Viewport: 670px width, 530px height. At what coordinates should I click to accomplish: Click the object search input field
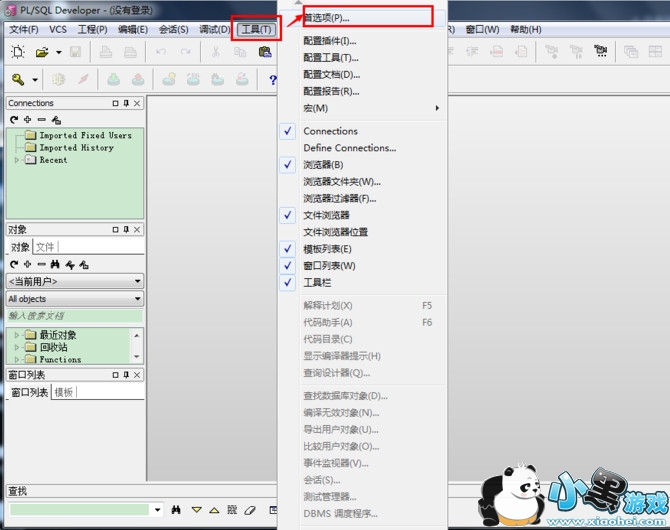click(75, 316)
